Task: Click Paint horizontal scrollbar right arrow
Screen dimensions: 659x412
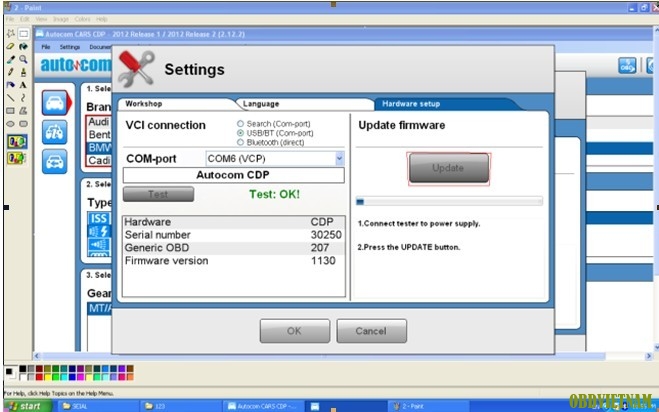Action: (648, 356)
